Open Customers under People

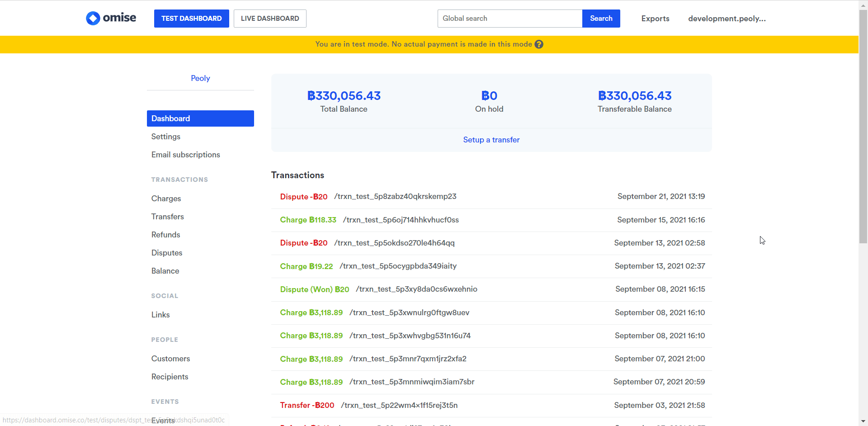[171, 359]
